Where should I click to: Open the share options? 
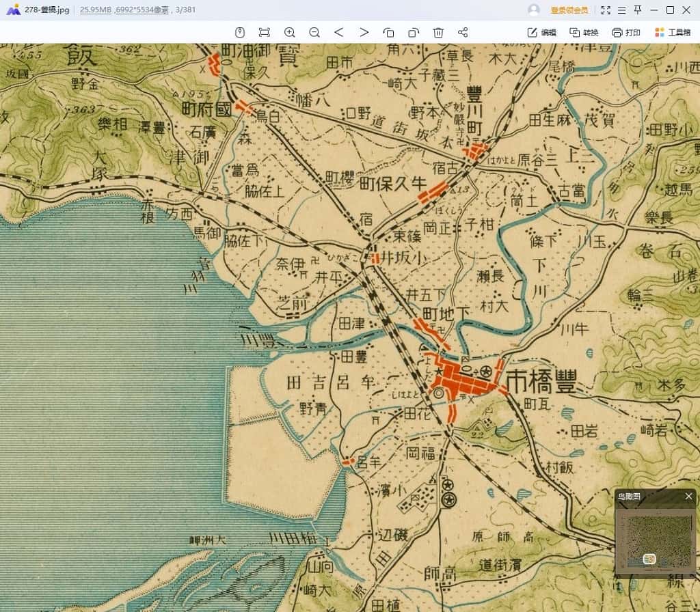coord(463,32)
